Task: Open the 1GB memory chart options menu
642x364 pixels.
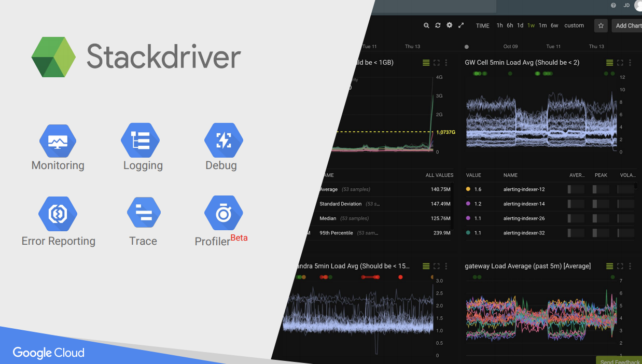Action: [x=446, y=63]
